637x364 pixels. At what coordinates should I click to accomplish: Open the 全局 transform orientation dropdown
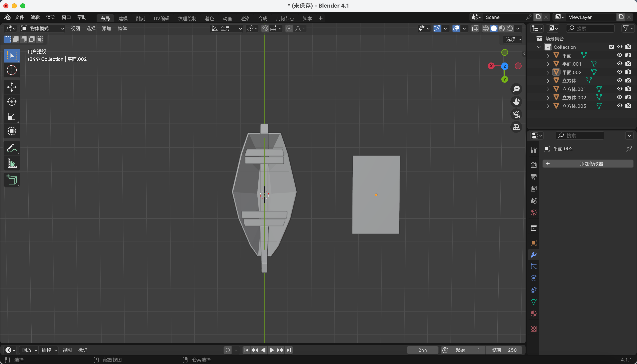(227, 28)
